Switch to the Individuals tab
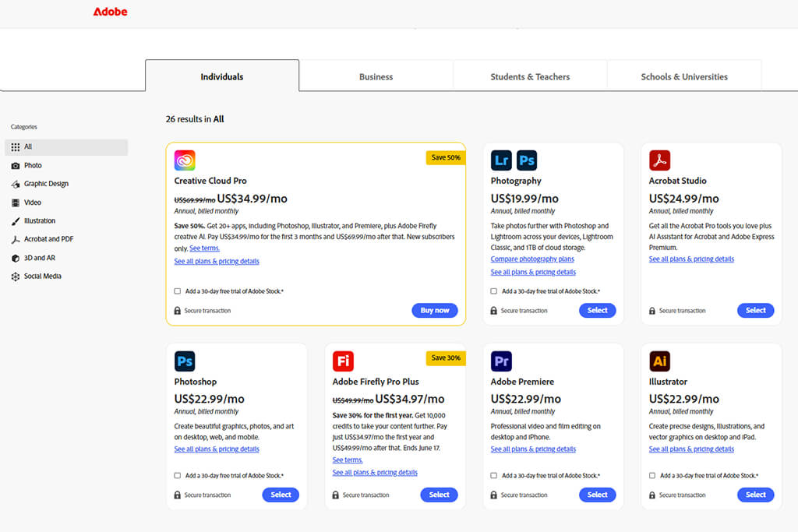The height and width of the screenshot is (532, 798). 222,76
